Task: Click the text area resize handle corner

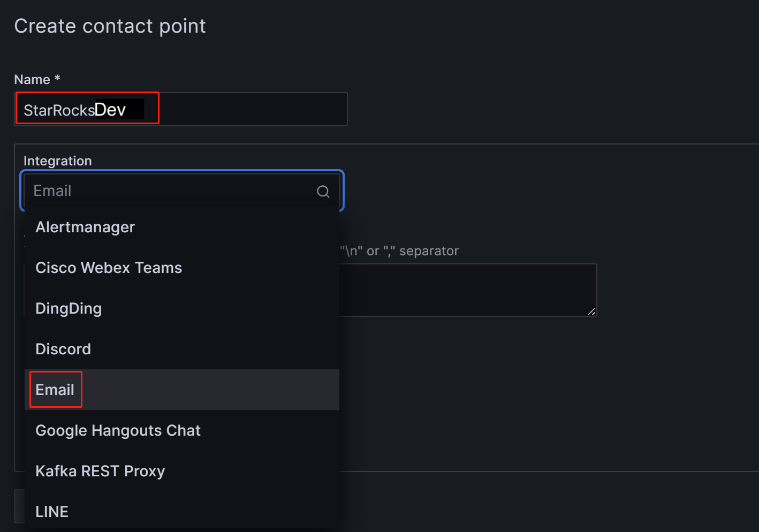Action: (x=591, y=311)
